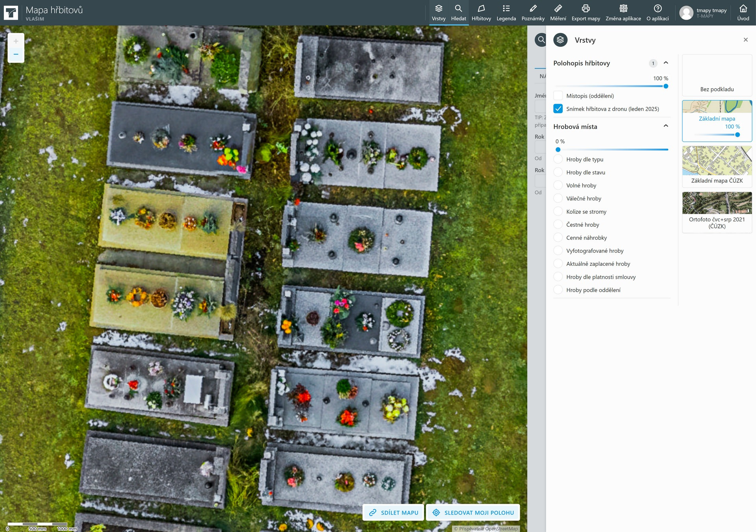Select Kolize se stromy radio option
The image size is (756, 532).
pos(558,211)
